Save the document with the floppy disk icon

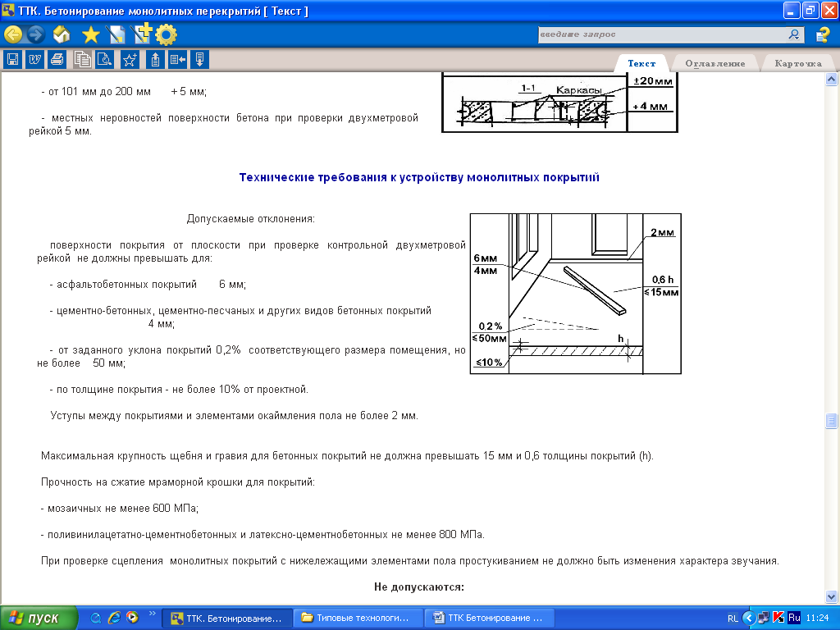coord(13,59)
